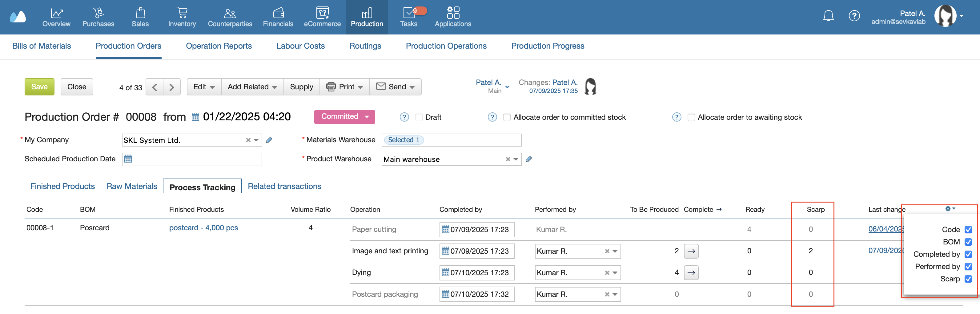The image size is (980, 314).
Task: Switch to Operation Reports tab
Action: click(219, 46)
